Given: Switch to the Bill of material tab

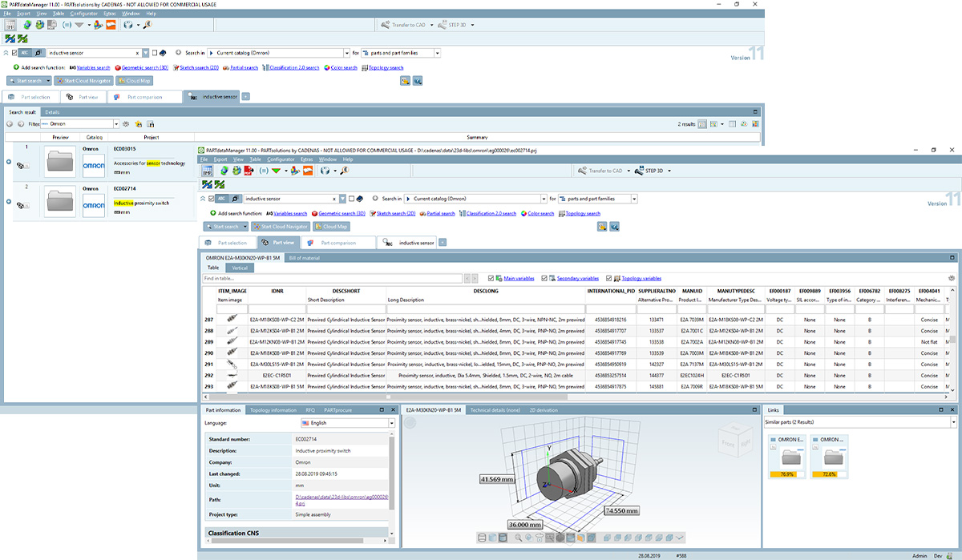Looking at the screenshot, I should pyautogui.click(x=304, y=258).
